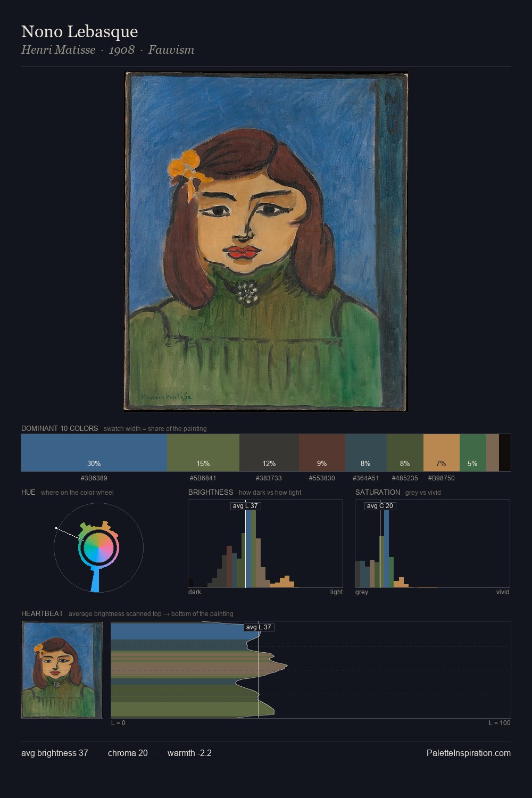Select the blue 30% color swatch

[x=94, y=453]
